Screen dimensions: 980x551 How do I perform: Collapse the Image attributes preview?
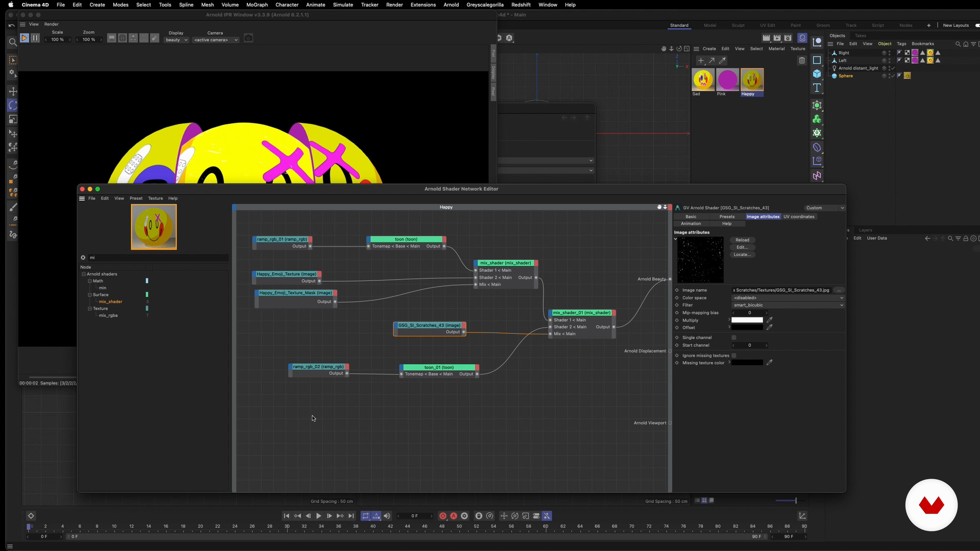(x=676, y=239)
